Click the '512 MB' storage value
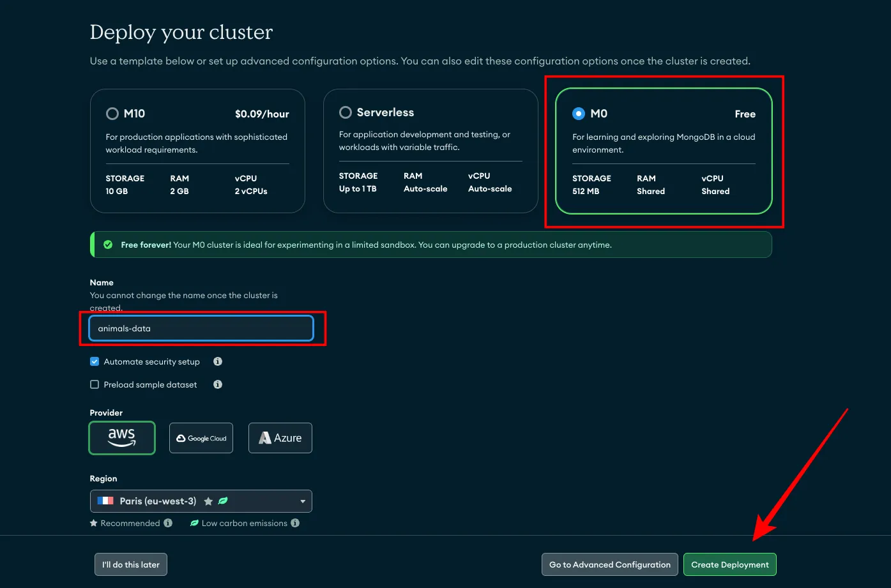This screenshot has height=588, width=891. tap(586, 191)
